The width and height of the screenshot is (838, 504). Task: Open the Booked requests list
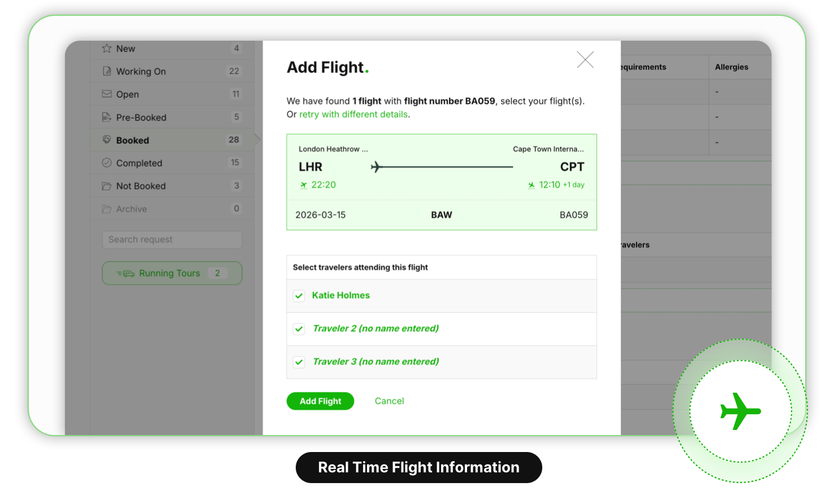[133, 140]
